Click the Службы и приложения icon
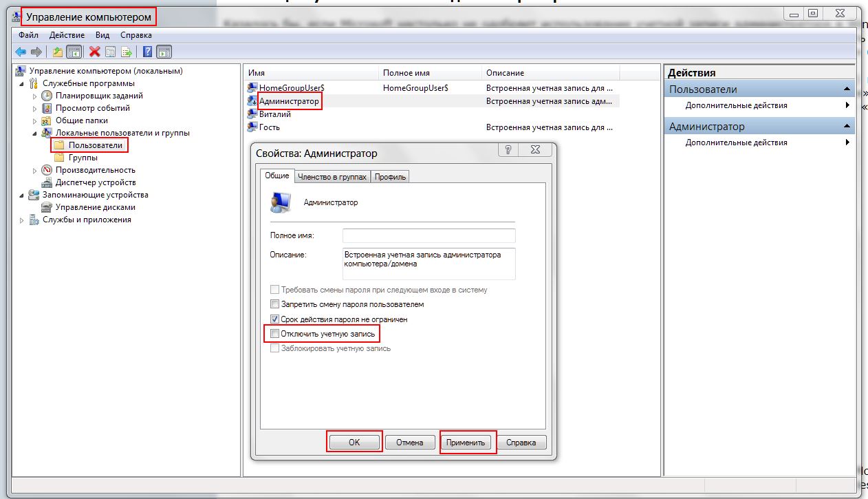The image size is (868, 499). click(x=34, y=220)
